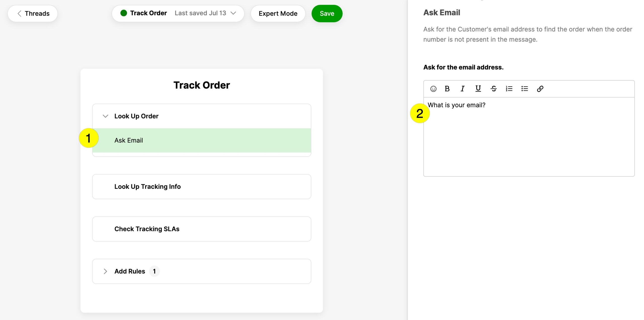The height and width of the screenshot is (320, 644).
Task: Select the Ask Email step
Action: coord(201,140)
